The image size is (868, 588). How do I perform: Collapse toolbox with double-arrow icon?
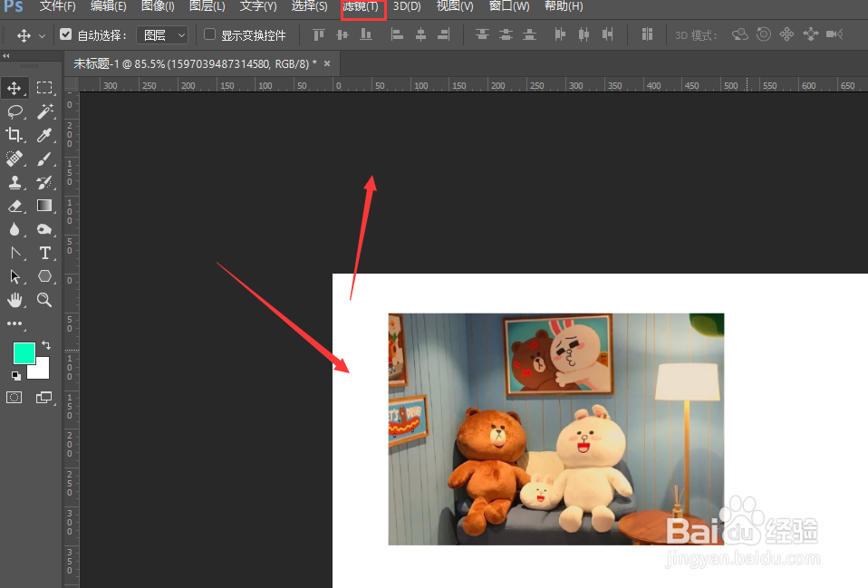point(6,55)
